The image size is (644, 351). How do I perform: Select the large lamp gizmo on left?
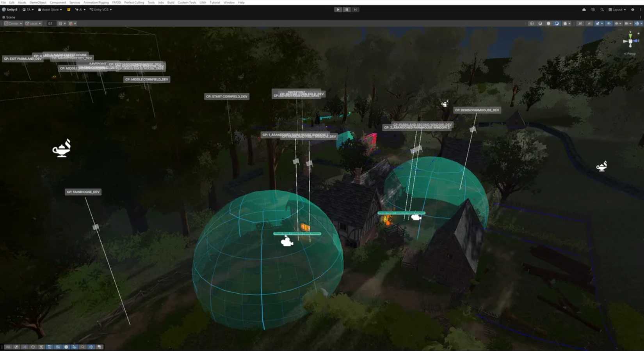(x=62, y=148)
